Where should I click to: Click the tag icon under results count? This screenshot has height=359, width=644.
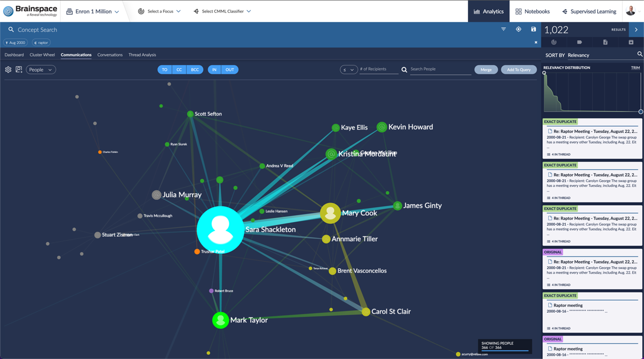[x=580, y=42]
